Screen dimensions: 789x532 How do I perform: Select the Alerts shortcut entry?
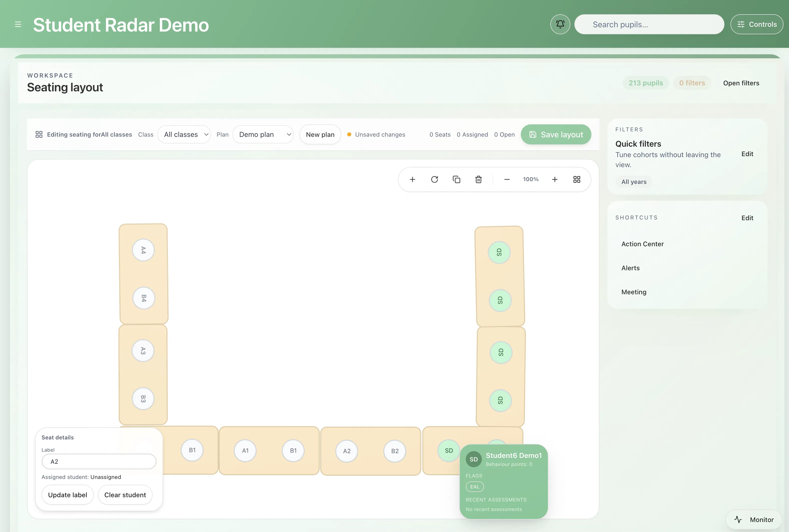[x=630, y=268]
